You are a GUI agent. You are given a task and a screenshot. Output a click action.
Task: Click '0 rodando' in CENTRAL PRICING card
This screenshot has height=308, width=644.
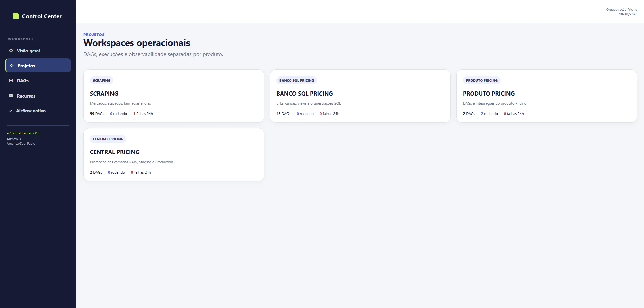(x=116, y=172)
